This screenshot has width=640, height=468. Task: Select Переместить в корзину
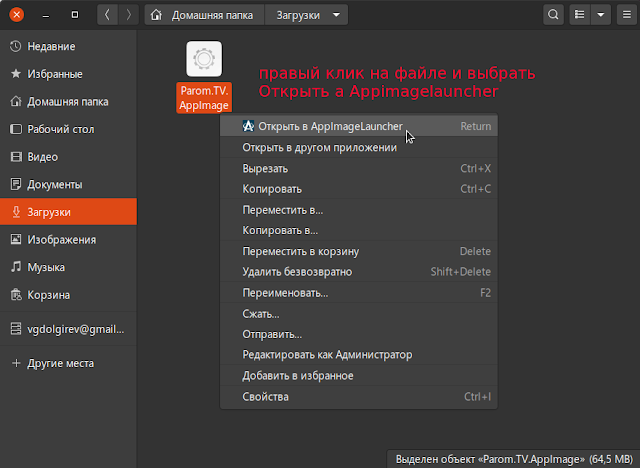point(359,251)
